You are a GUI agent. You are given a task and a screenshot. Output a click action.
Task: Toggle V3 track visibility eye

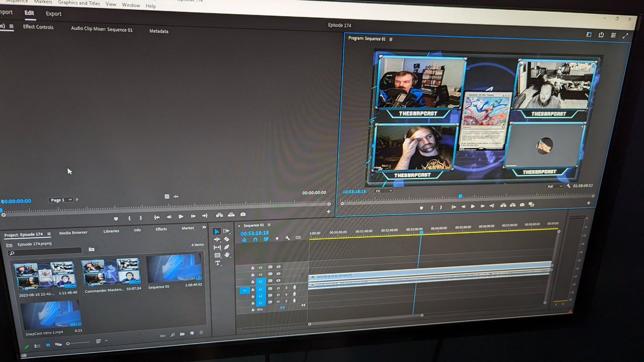[279, 267]
